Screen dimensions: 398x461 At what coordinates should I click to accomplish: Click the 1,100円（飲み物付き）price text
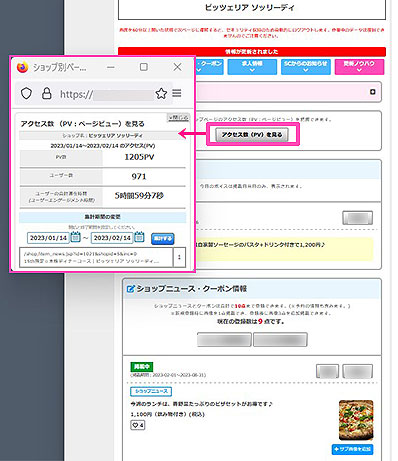168,414
